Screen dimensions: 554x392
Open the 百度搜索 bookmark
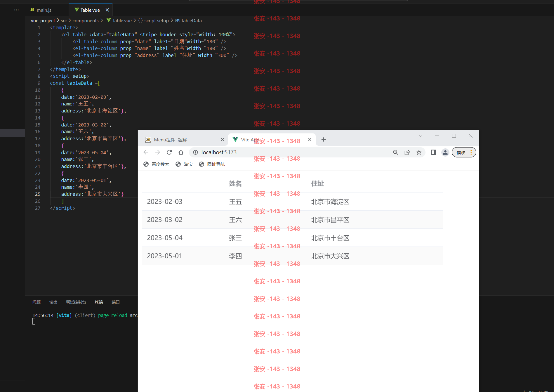[156, 164]
